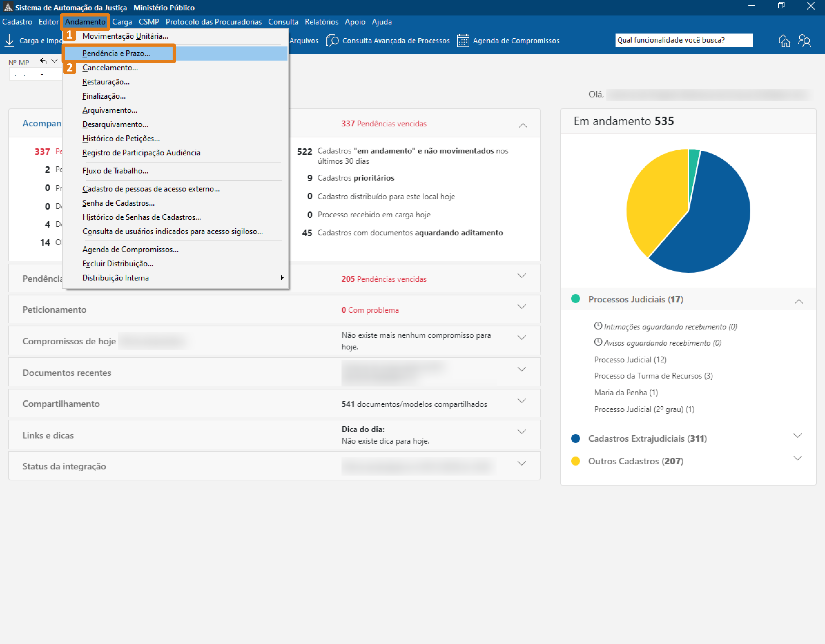Collapse the Processos Judiciais section
The image size is (825, 644).
coord(798,301)
